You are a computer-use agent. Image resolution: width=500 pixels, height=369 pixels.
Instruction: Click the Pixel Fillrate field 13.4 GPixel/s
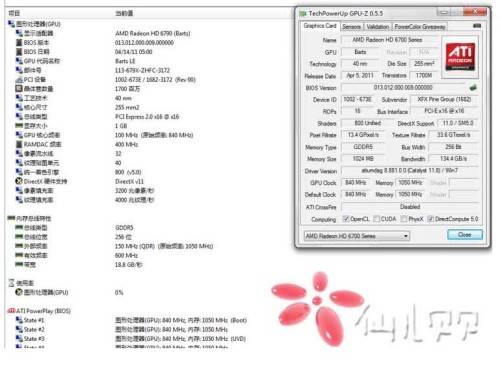tap(363, 135)
